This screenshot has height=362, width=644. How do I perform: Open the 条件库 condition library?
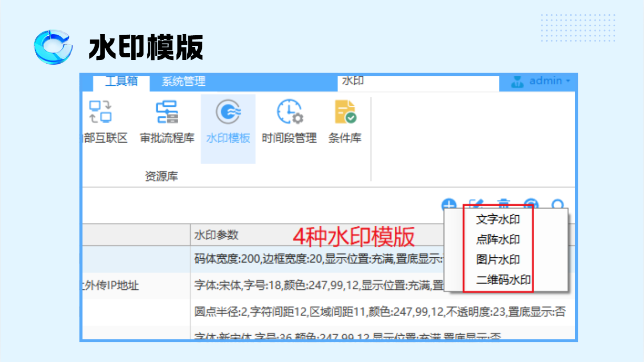coord(345,122)
